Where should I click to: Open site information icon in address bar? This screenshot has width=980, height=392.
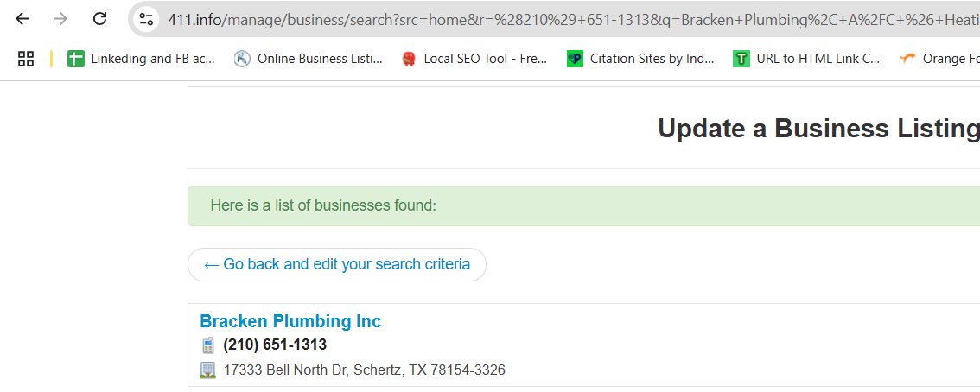146,19
